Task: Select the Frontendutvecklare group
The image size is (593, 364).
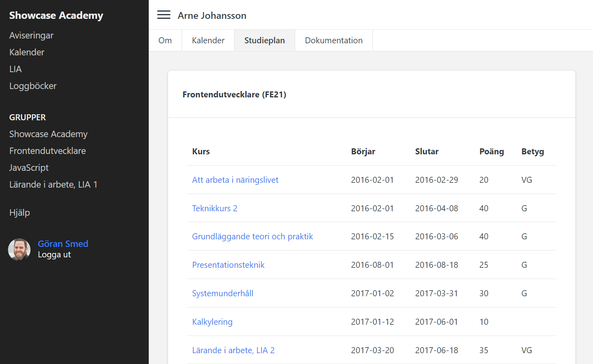Action: pos(48,151)
